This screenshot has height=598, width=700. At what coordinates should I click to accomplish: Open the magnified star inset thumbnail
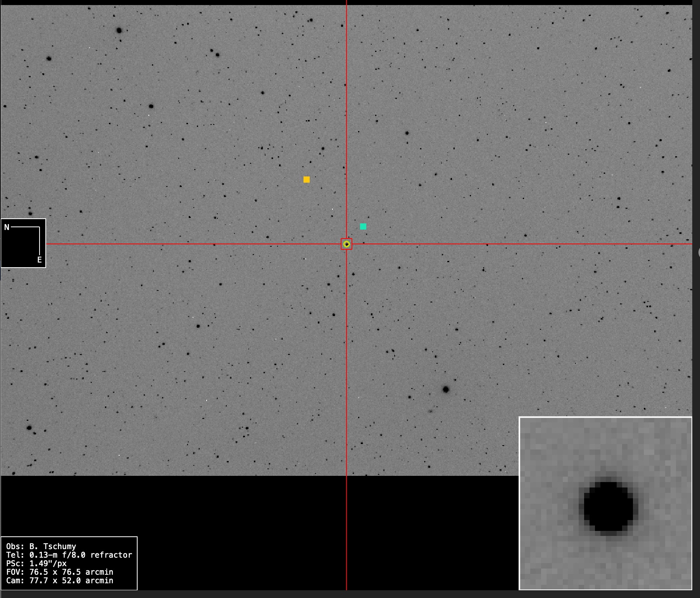pyautogui.click(x=605, y=503)
